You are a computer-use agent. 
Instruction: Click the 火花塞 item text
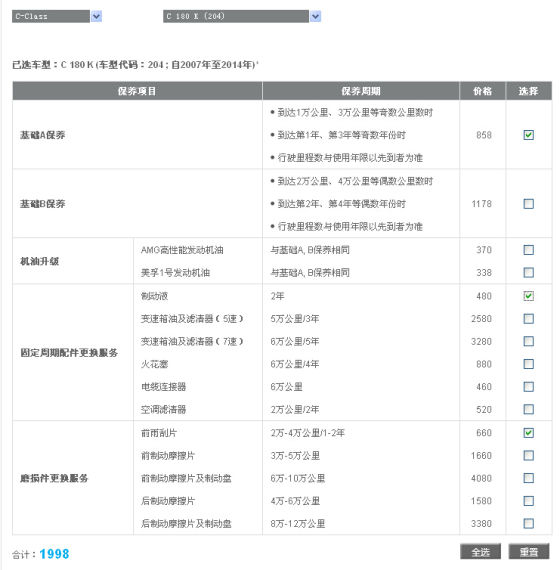155,364
